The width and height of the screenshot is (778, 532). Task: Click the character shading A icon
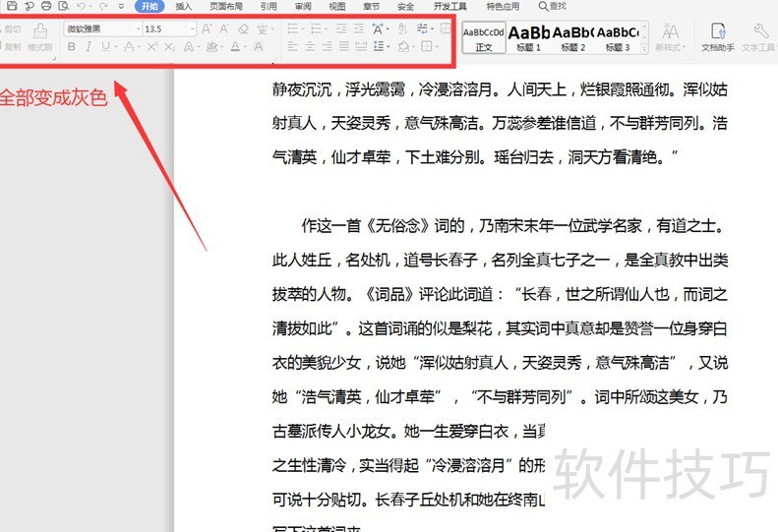tap(259, 46)
